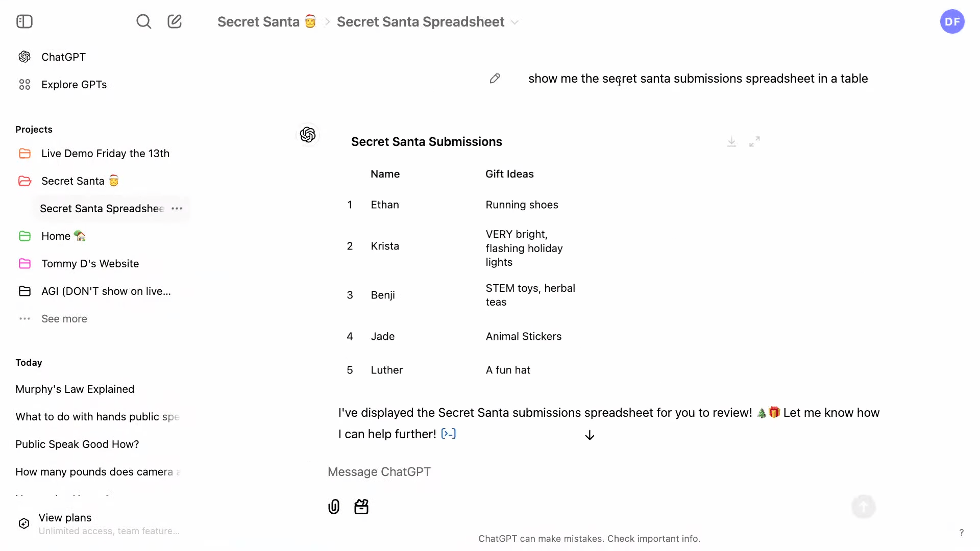Open the Murphy's Law Explained chat

tap(75, 389)
